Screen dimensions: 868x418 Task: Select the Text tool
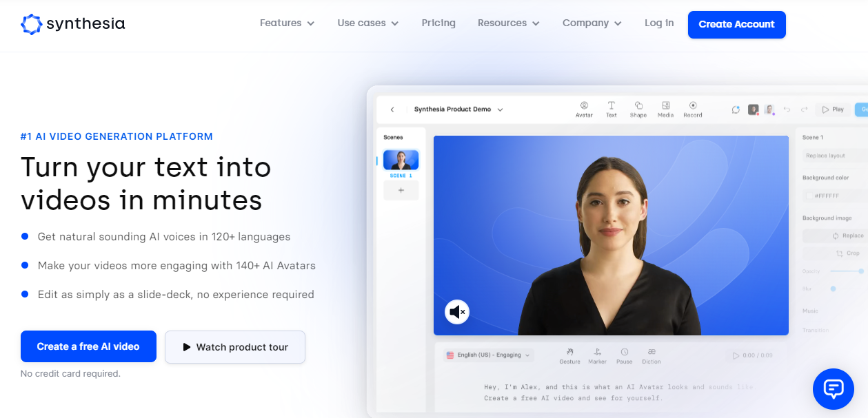coord(611,109)
